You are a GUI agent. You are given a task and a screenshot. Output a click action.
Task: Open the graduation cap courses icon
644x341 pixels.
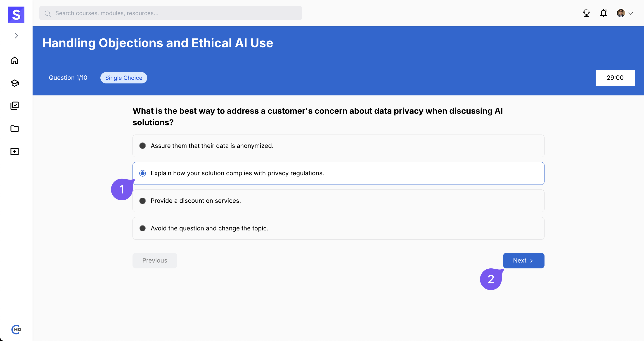click(x=15, y=83)
